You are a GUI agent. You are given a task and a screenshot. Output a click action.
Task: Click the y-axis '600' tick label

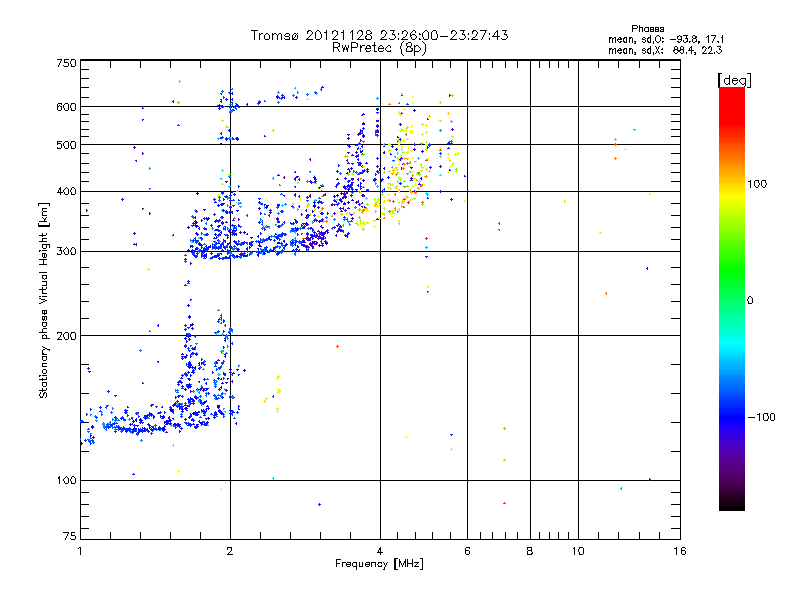point(66,107)
